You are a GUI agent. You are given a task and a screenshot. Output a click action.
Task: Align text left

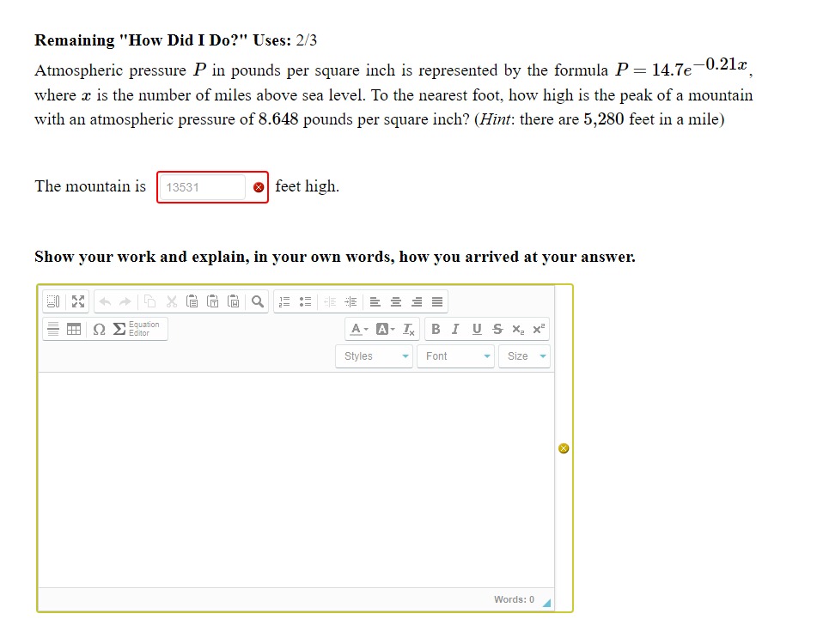[x=375, y=301]
